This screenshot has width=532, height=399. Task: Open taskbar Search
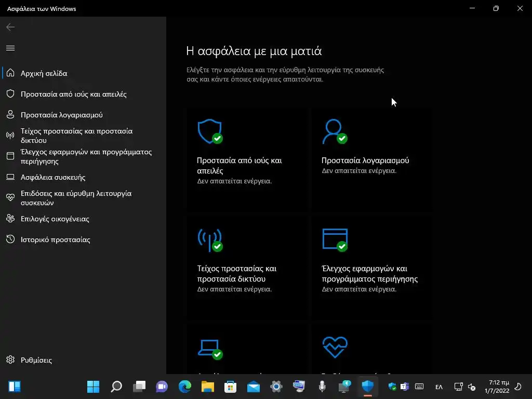116,387
